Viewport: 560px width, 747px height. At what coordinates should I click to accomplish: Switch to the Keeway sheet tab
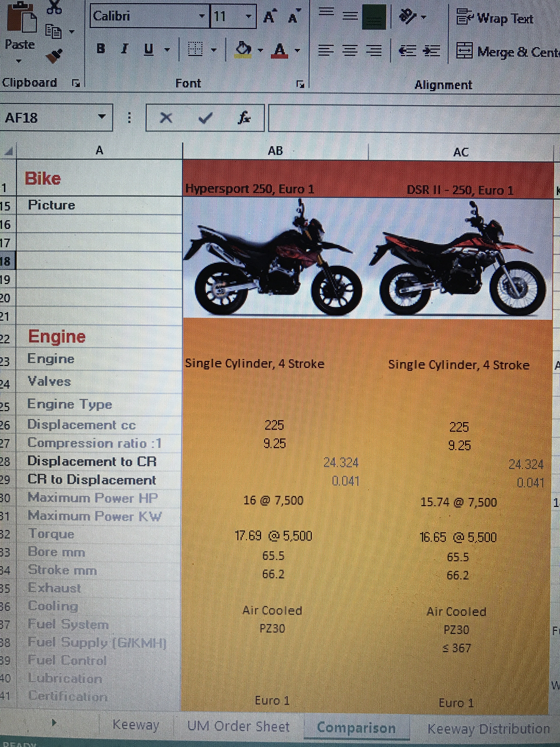pyautogui.click(x=135, y=725)
